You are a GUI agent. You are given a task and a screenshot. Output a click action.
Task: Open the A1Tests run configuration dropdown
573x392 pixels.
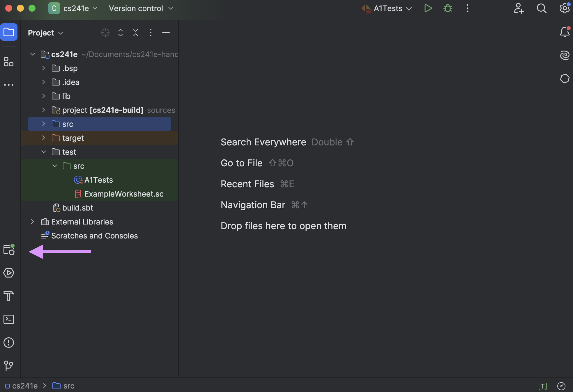pos(387,8)
